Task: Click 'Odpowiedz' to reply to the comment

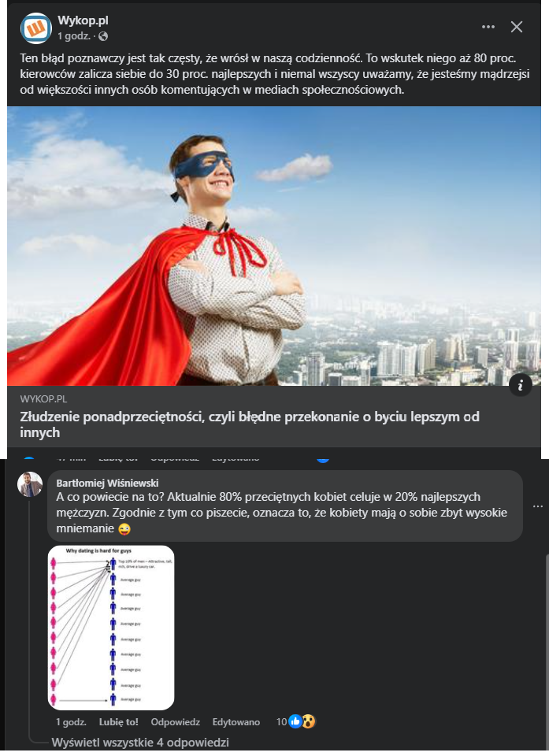Action: click(176, 721)
